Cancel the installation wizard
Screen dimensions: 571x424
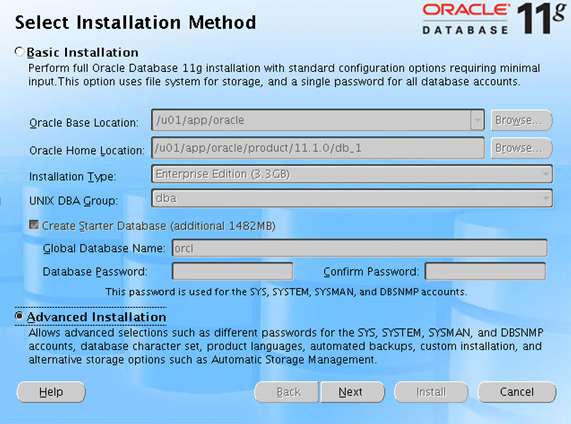point(517,392)
